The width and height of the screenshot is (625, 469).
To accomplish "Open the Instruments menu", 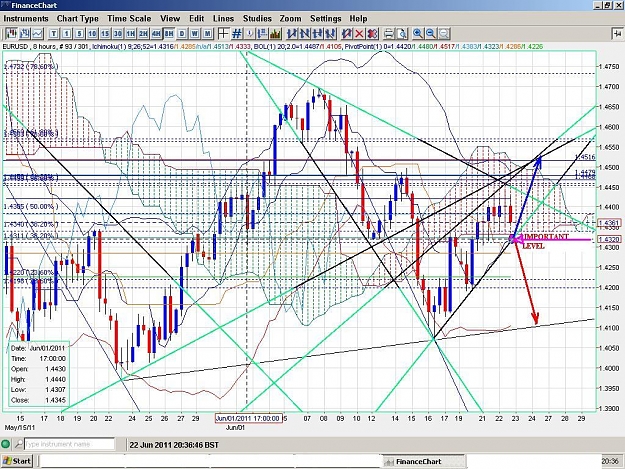I will coord(26,18).
